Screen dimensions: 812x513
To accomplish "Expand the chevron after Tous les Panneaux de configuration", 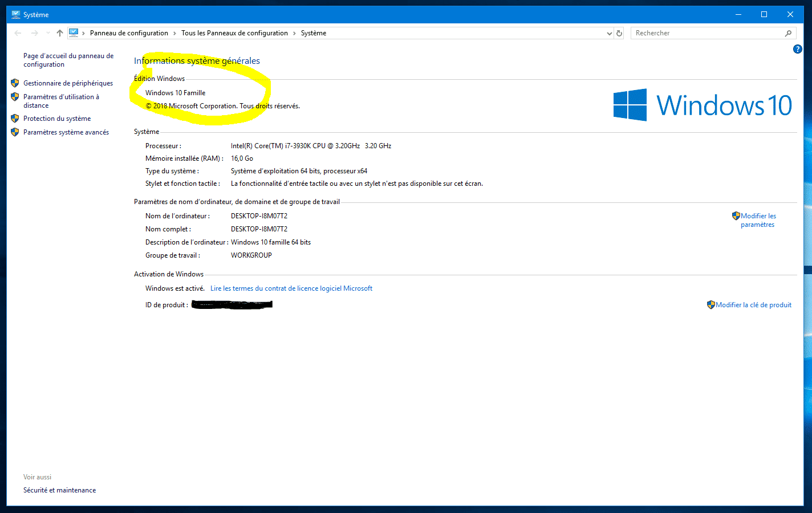I will point(295,33).
